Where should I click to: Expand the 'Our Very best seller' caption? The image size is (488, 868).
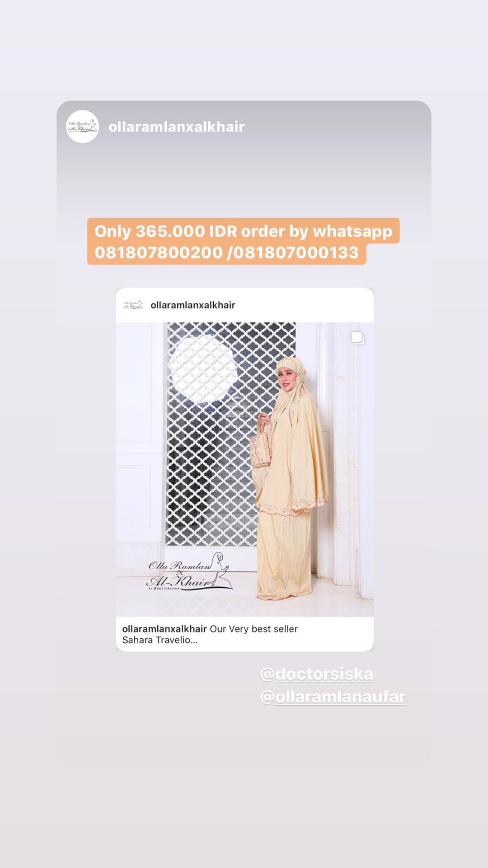pos(253,629)
